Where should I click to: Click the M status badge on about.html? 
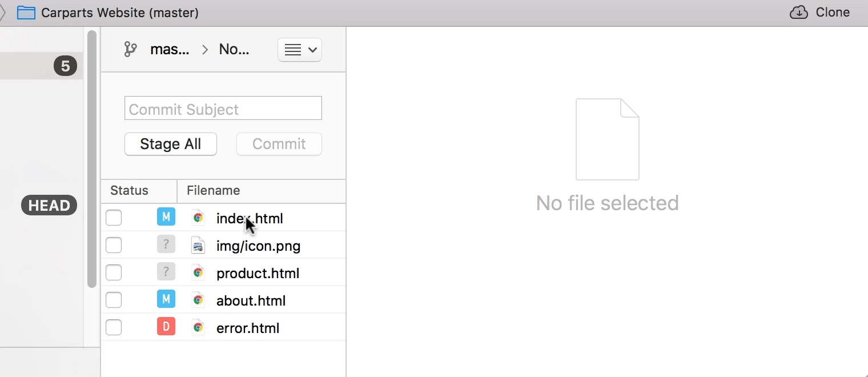pyautogui.click(x=166, y=299)
